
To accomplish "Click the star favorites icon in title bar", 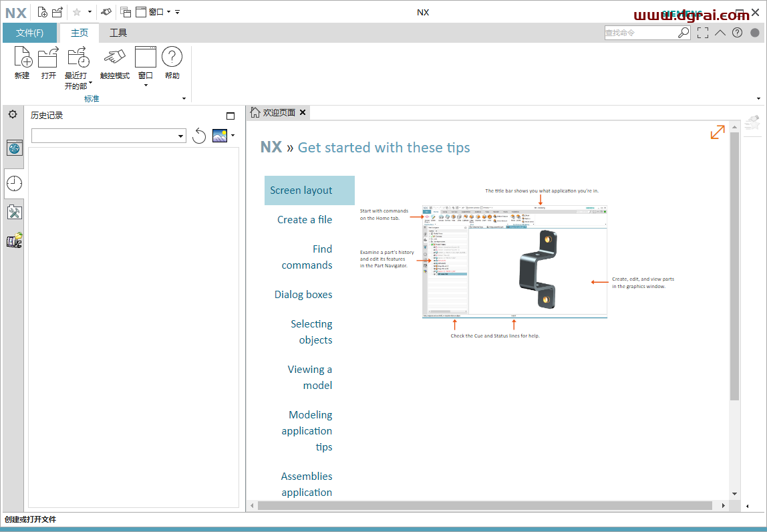I will 77,12.
